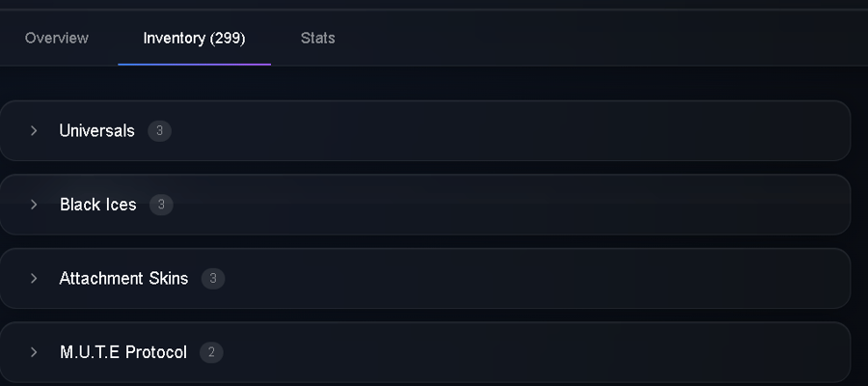Viewport: 868px width, 386px height.
Task: Click the count badge next to Attachment Skins
Action: (213, 278)
